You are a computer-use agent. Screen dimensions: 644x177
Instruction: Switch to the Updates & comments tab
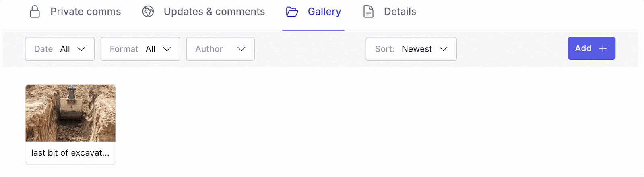click(214, 12)
